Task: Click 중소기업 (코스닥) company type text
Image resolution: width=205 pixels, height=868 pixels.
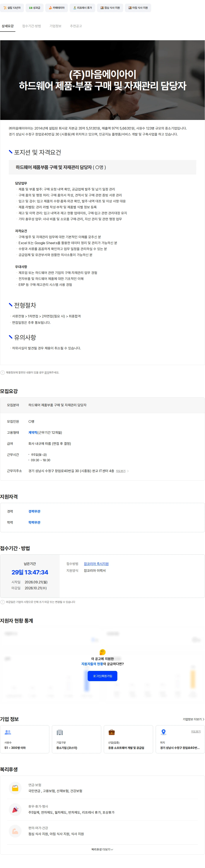Action: pyautogui.click(x=67, y=748)
